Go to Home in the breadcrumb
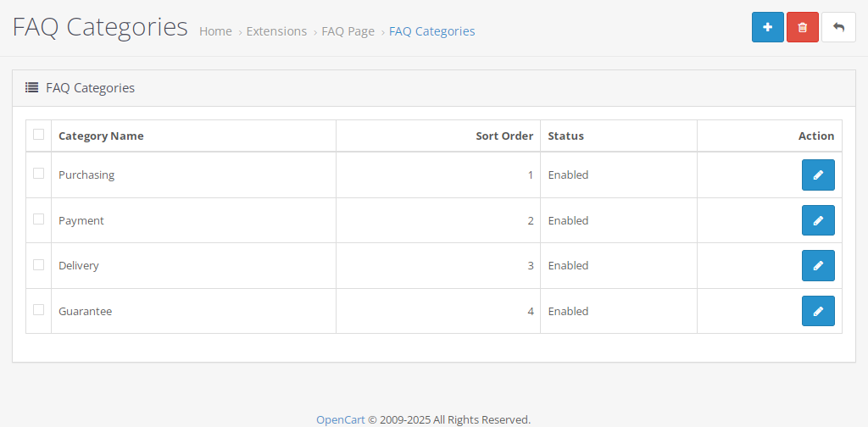The width and height of the screenshot is (868, 427). click(x=215, y=31)
